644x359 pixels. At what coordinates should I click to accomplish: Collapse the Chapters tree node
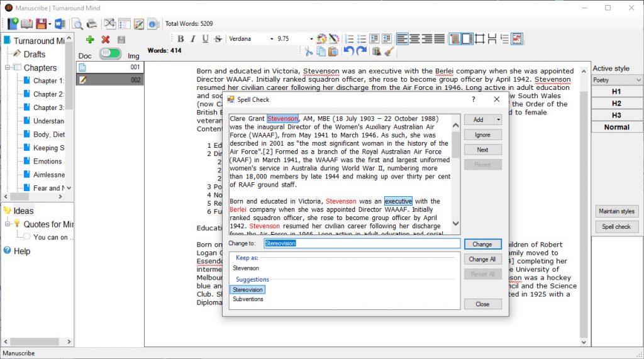point(7,67)
